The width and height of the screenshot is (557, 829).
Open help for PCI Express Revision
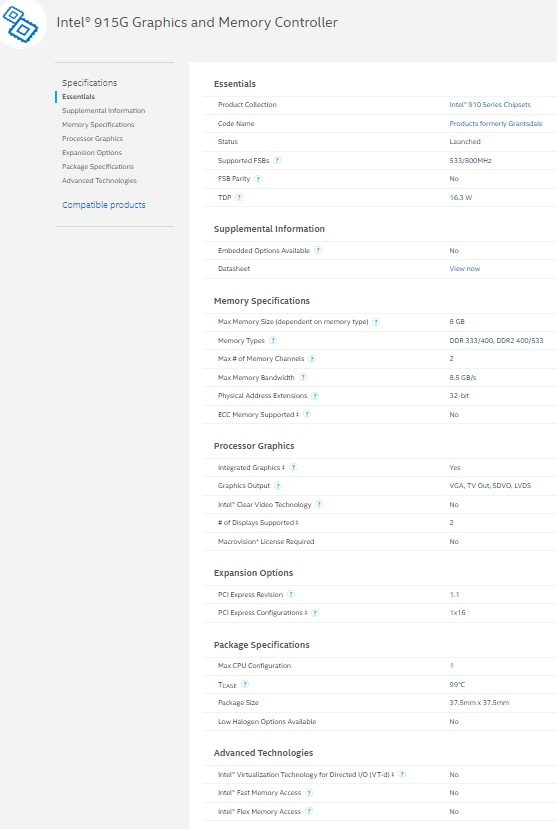click(x=291, y=594)
